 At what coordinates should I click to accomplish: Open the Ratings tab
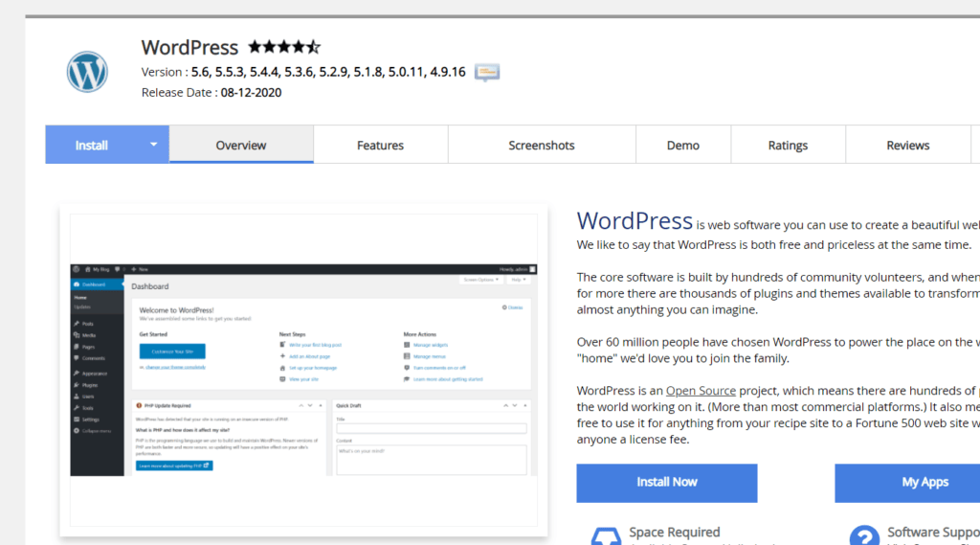coord(789,146)
